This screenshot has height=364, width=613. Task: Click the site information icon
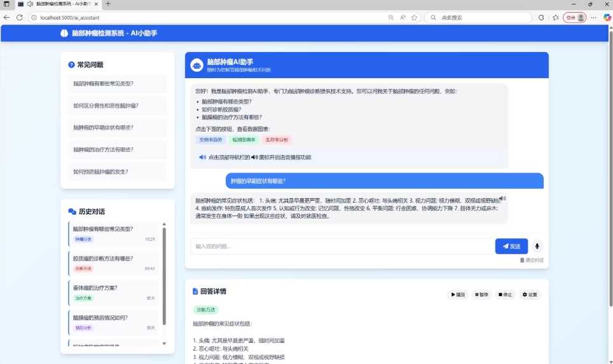34,18
